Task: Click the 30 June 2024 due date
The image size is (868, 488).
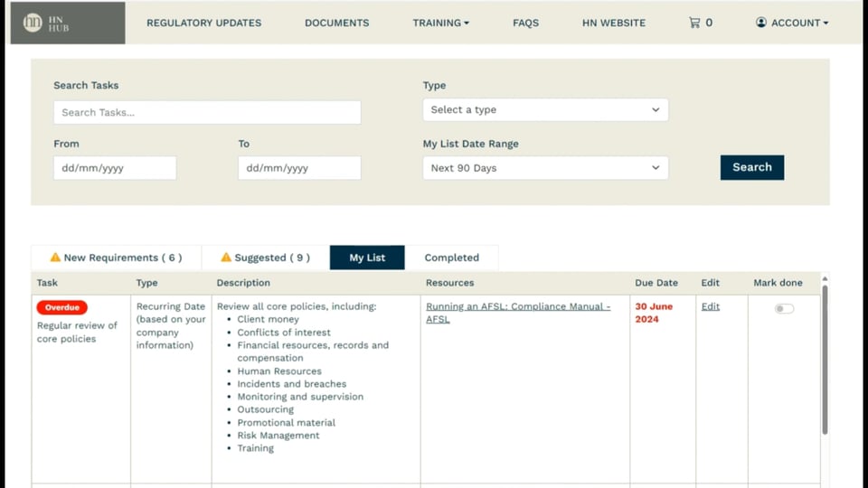Action: (x=654, y=313)
